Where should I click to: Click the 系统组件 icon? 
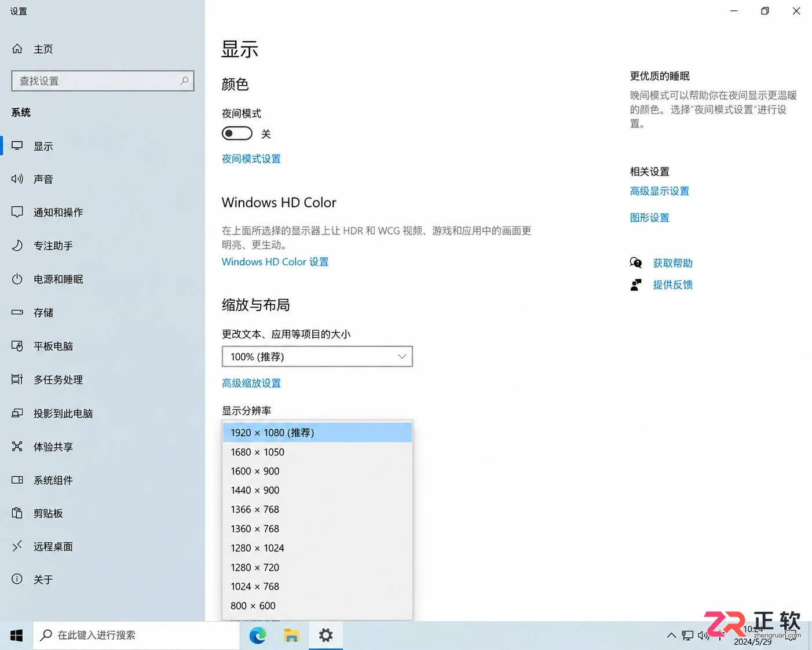17,480
